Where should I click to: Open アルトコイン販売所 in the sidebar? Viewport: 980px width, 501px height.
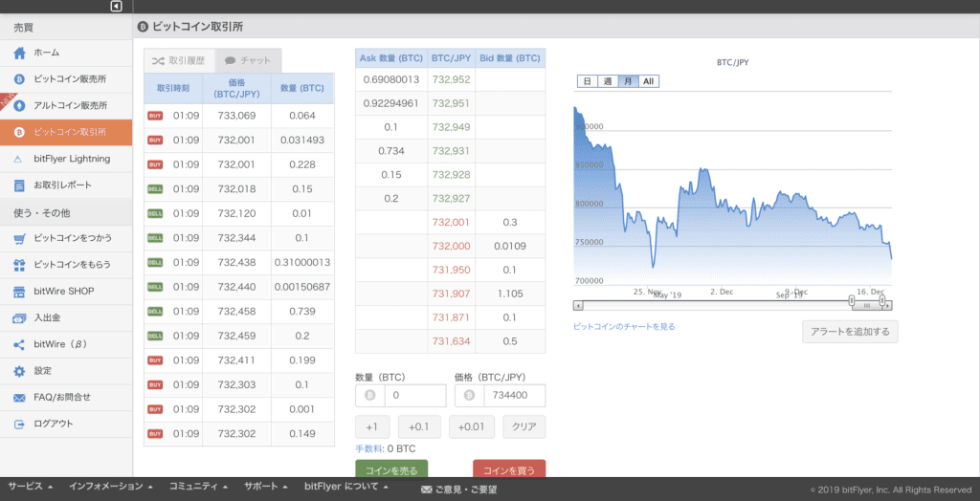pyautogui.click(x=66, y=105)
